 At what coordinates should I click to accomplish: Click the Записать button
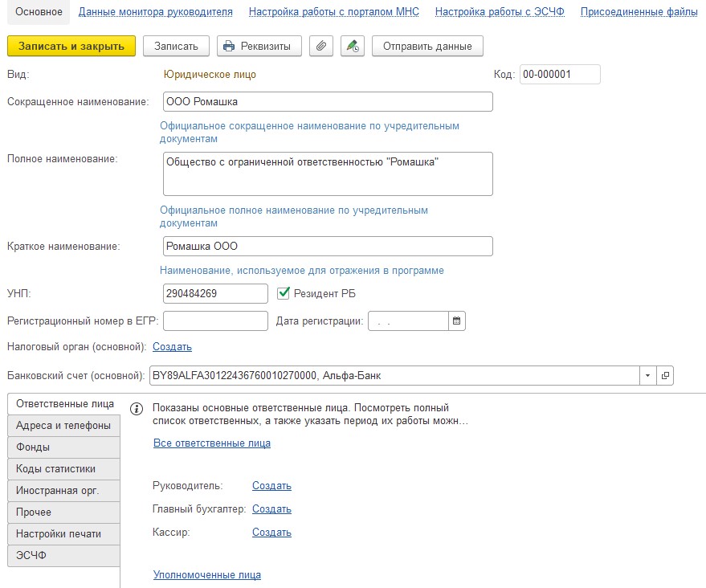(x=176, y=46)
